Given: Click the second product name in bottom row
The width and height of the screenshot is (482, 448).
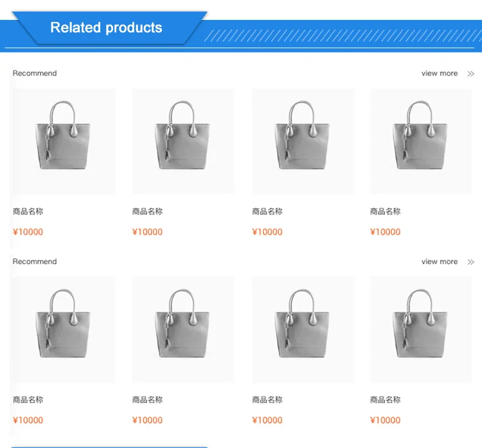Looking at the screenshot, I should [148, 400].
